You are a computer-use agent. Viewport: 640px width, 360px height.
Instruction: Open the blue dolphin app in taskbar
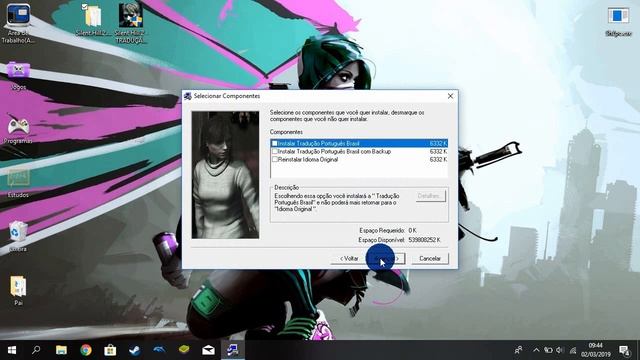coord(159,350)
